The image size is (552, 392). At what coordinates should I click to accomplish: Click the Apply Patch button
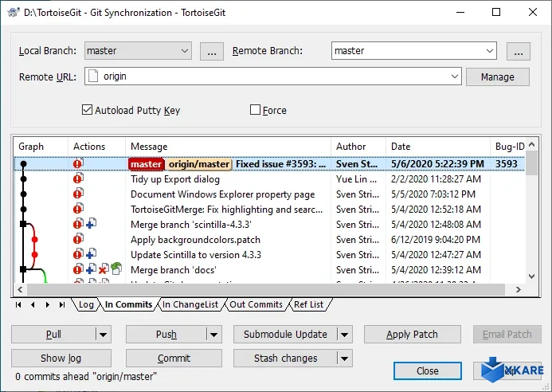click(413, 335)
